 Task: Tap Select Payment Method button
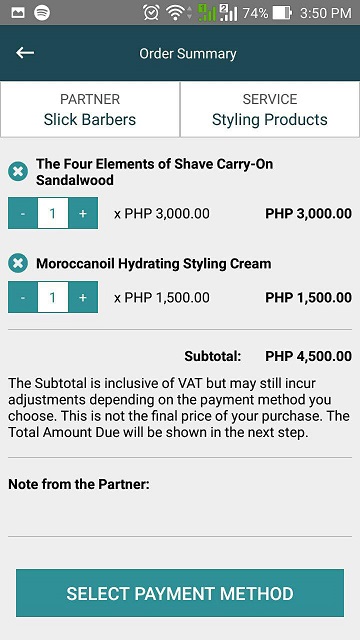(x=180, y=593)
